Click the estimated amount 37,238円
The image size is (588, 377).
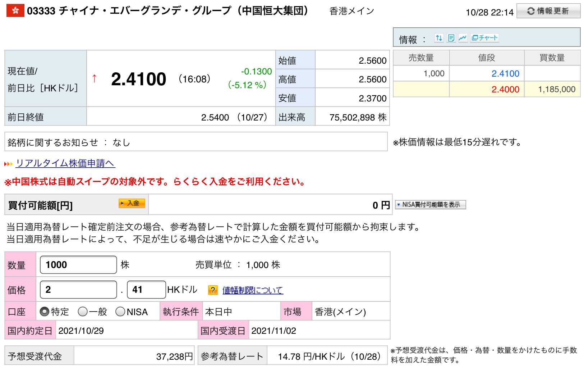coord(175,357)
